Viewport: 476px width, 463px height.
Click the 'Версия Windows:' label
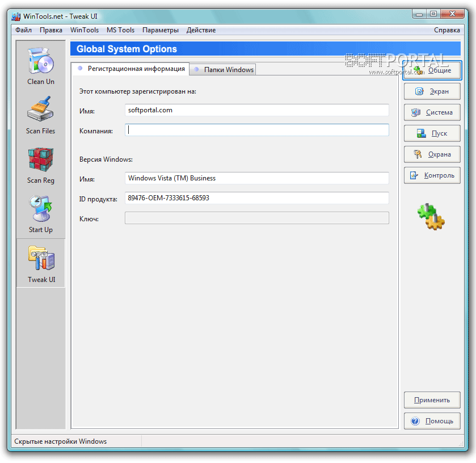click(106, 159)
